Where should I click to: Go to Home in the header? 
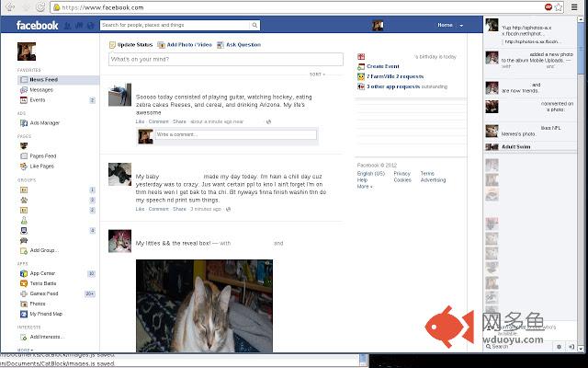(x=445, y=25)
